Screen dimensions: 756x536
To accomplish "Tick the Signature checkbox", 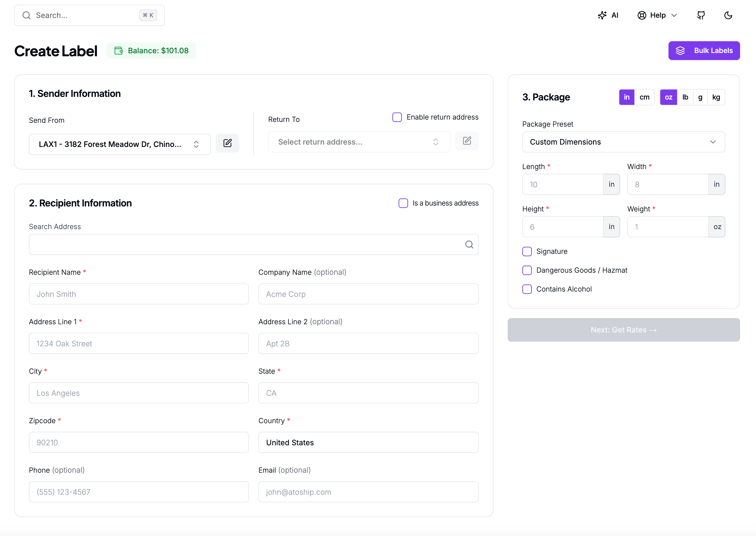I will click(527, 252).
